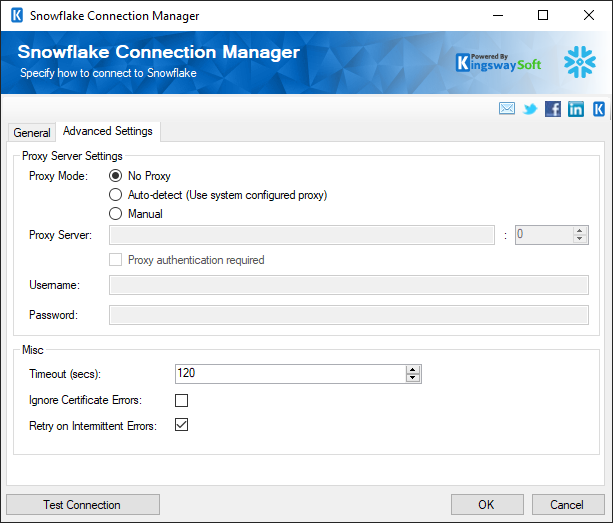This screenshot has width=613, height=523.
Task: Select the Manual proxy mode option
Action: pyautogui.click(x=115, y=213)
